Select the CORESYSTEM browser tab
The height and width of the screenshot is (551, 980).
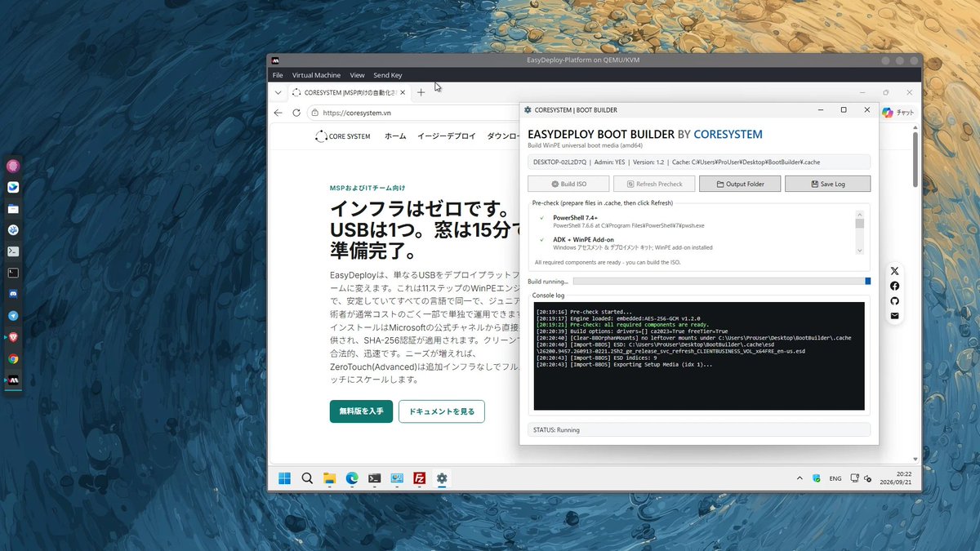349,92
